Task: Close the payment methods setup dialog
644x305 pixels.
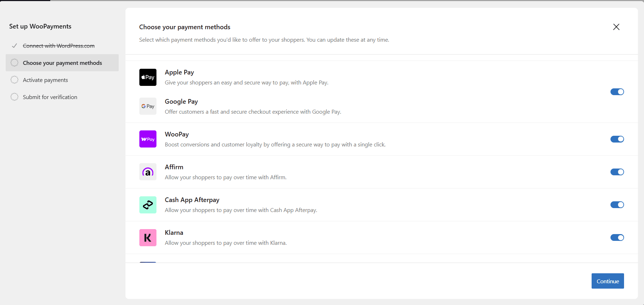Action: coord(616,27)
